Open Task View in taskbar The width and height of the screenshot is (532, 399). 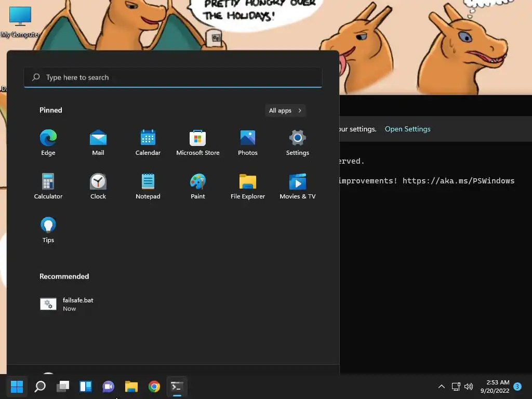(63, 387)
